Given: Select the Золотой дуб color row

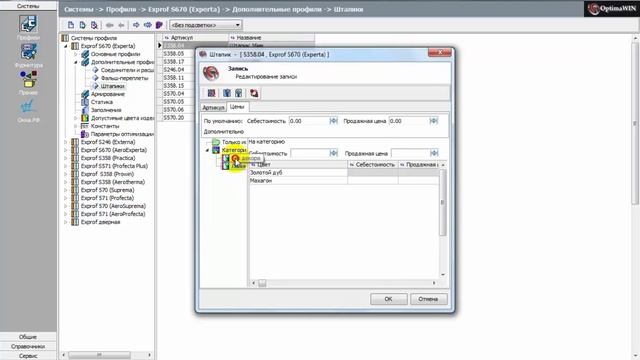Looking at the screenshot, I should tap(344, 173).
